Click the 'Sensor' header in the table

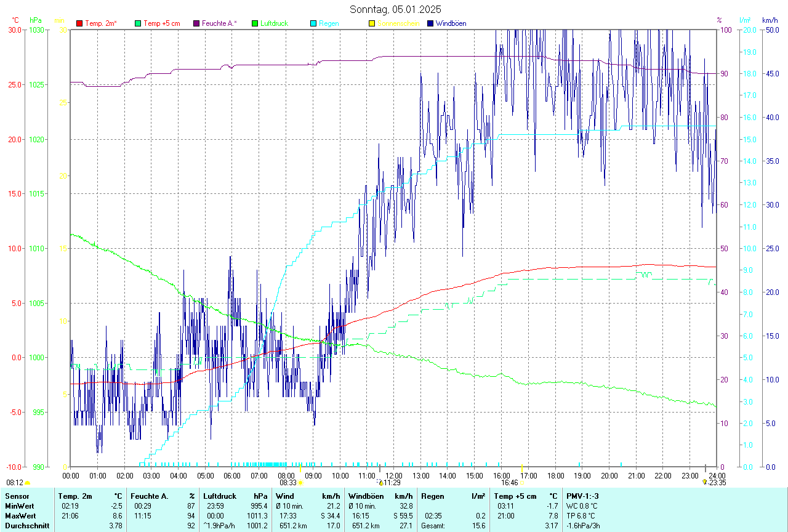click(x=17, y=496)
